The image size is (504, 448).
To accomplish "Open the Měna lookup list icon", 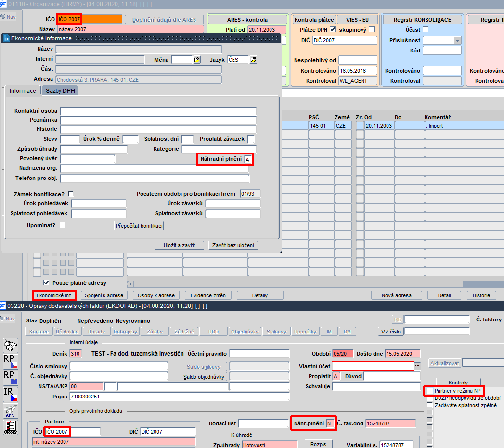I will (x=197, y=60).
